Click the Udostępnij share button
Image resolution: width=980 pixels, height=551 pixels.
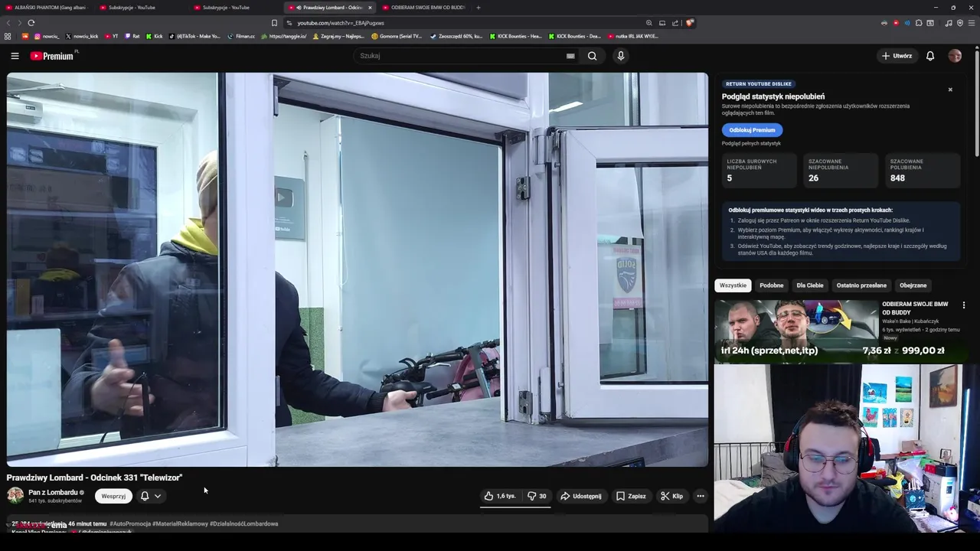coord(581,496)
